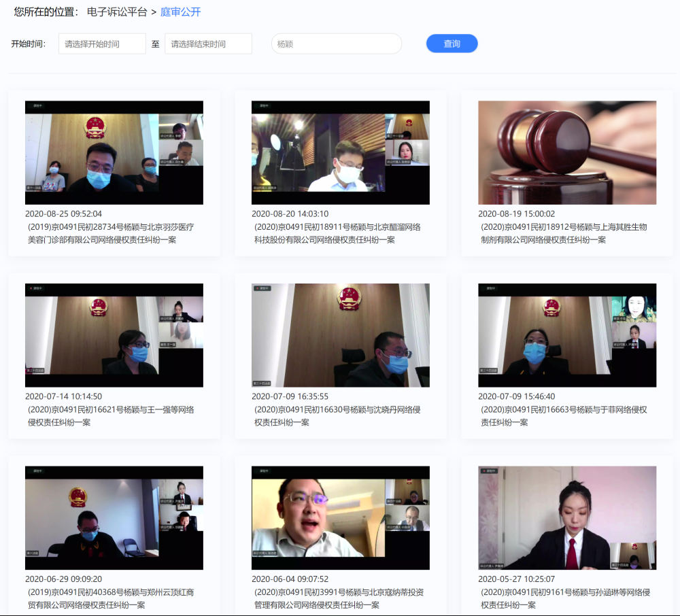This screenshot has height=616, width=680.
Task: Click timestamp 2020-05-27 10:25:07
Action: tap(517, 579)
